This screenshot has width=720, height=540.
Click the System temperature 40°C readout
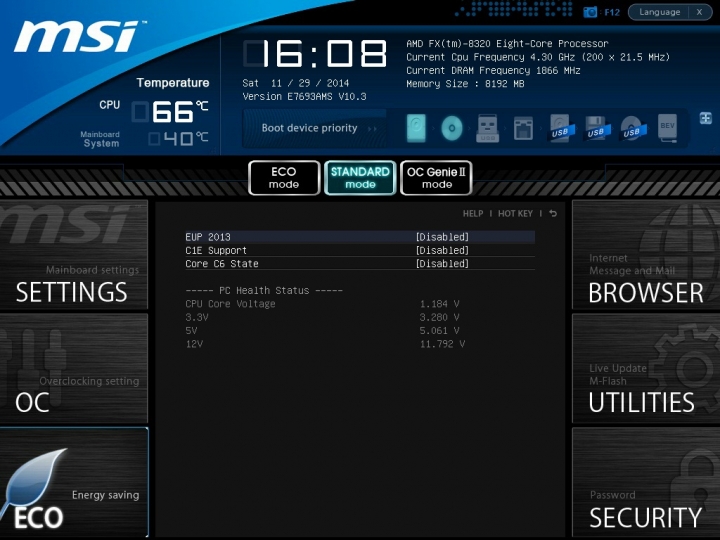(178, 139)
